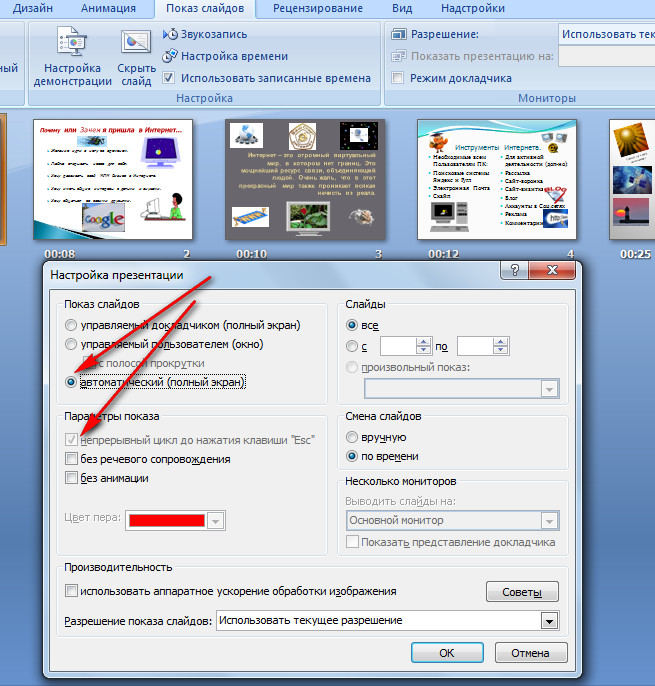Image resolution: width=655 pixels, height=686 pixels.
Task: Click the Разрешение monitor icon
Action: coord(399,34)
